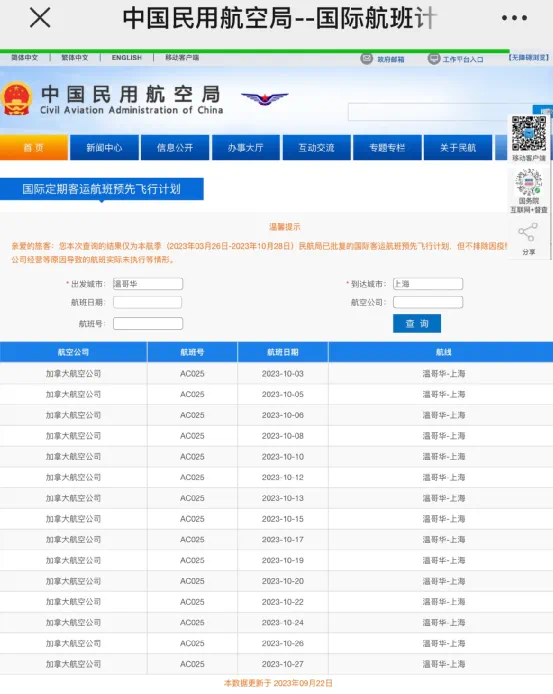Open the mobile client QR code
Image resolution: width=553 pixels, height=694 pixels.
coord(529,133)
